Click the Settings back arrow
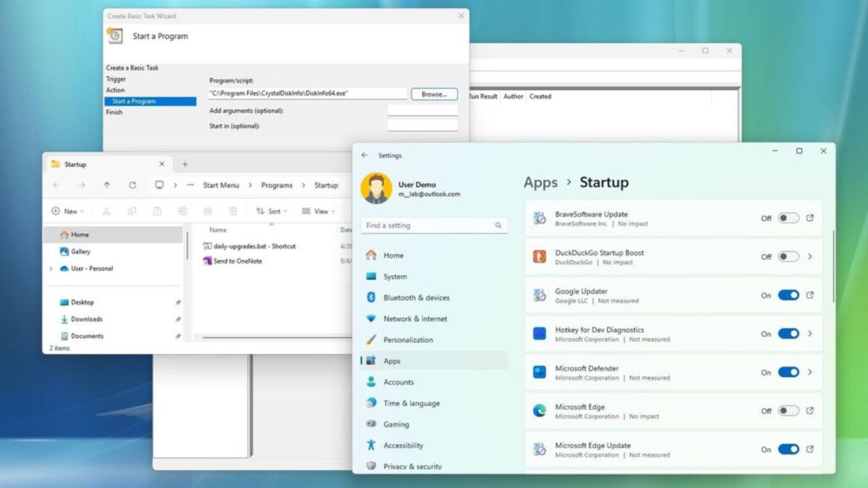 (x=364, y=155)
